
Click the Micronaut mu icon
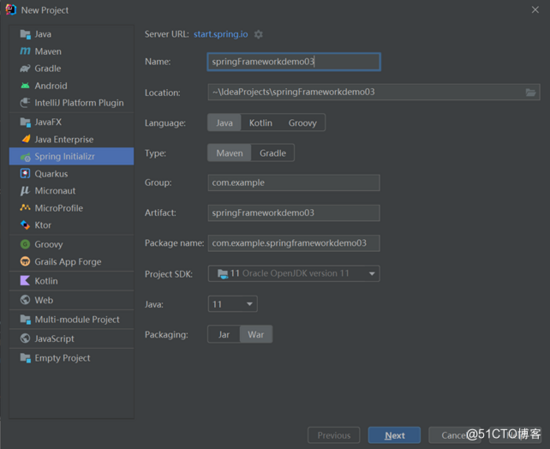(x=25, y=191)
